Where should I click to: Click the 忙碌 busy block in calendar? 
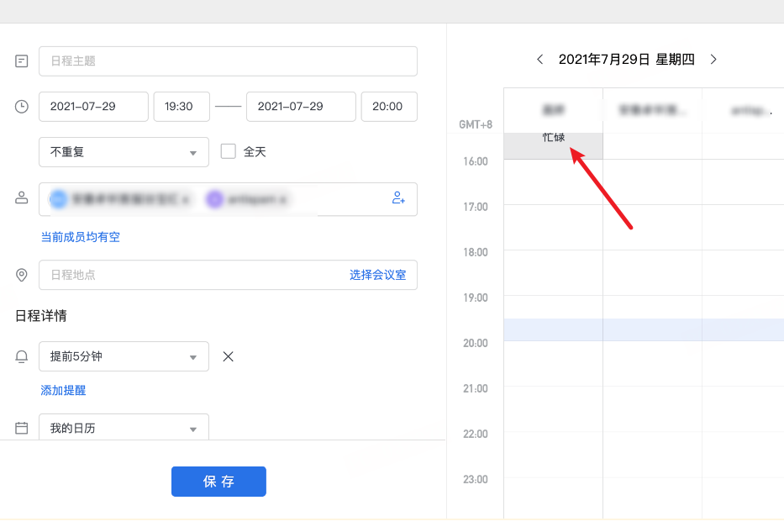553,145
